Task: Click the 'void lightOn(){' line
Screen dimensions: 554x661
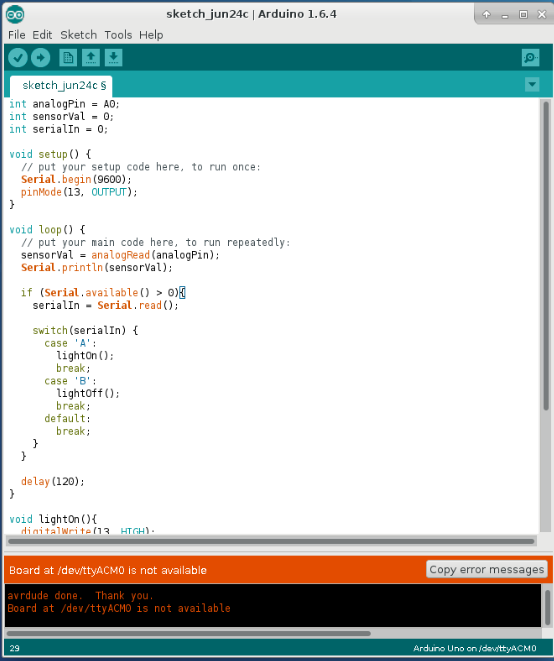Action: (53, 519)
